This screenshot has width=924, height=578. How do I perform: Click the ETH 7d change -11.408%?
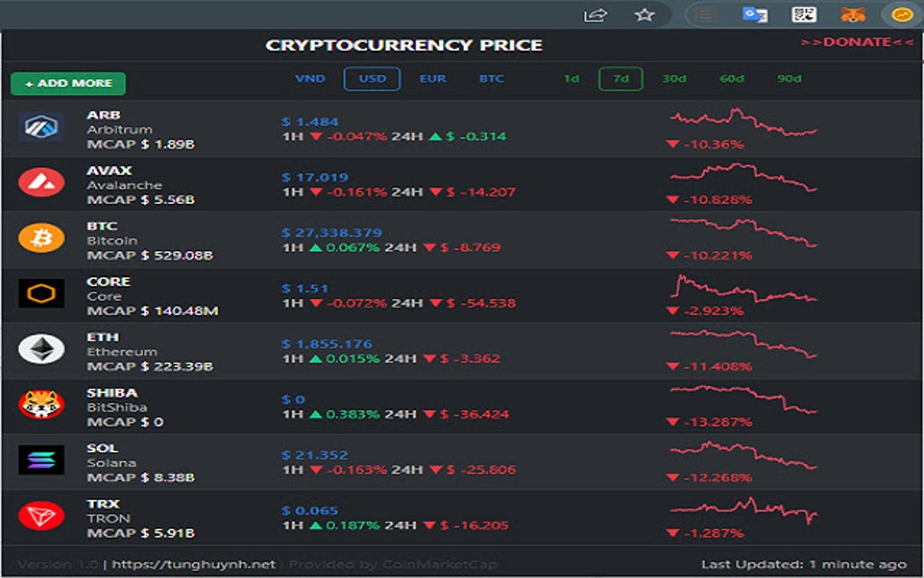click(x=709, y=367)
